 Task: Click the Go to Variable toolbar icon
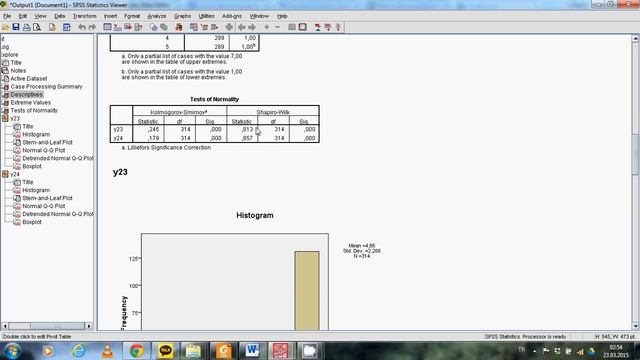[x=128, y=27]
